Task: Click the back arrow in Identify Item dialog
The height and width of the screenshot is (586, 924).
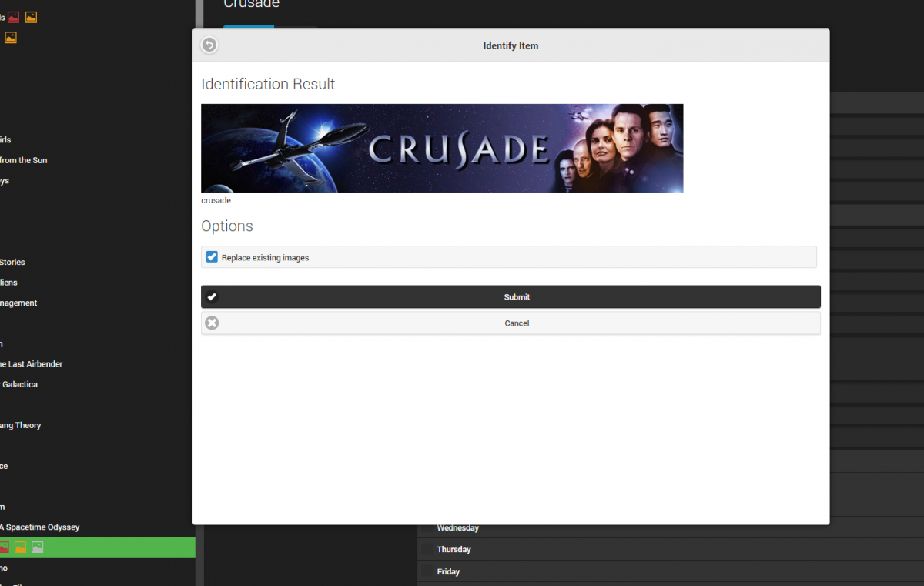Action: [209, 45]
